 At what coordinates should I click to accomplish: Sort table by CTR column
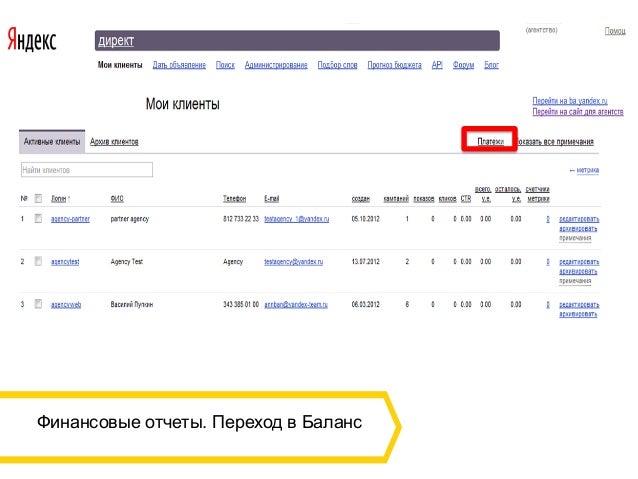[466, 199]
